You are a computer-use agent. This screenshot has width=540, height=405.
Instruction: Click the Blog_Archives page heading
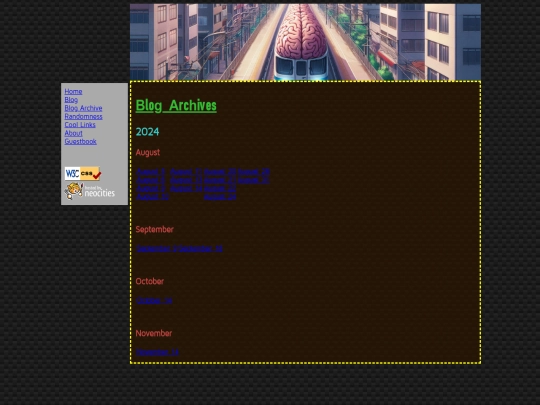[x=176, y=105]
